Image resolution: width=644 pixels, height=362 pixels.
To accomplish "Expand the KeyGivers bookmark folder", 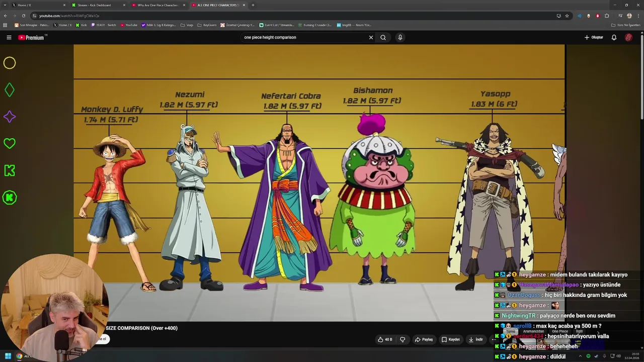I will [x=207, y=25].
